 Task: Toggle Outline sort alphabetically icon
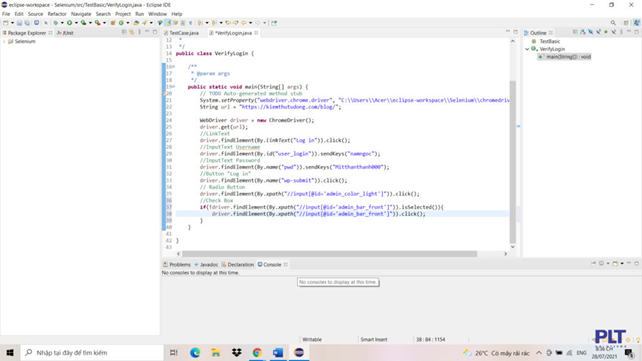pos(583,32)
